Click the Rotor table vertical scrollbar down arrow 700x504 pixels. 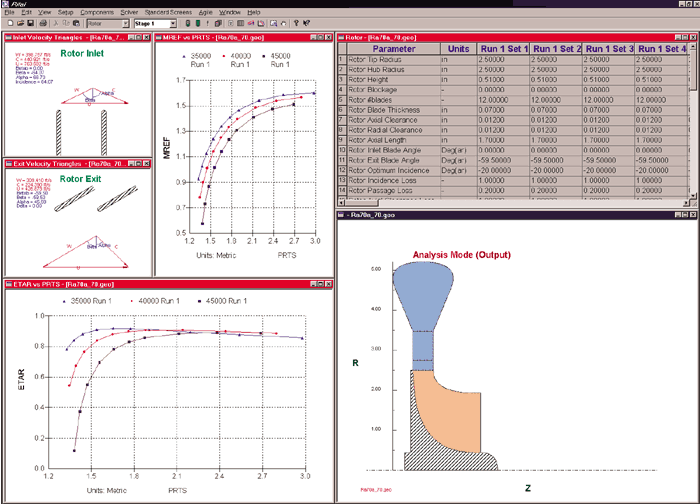coord(693,196)
